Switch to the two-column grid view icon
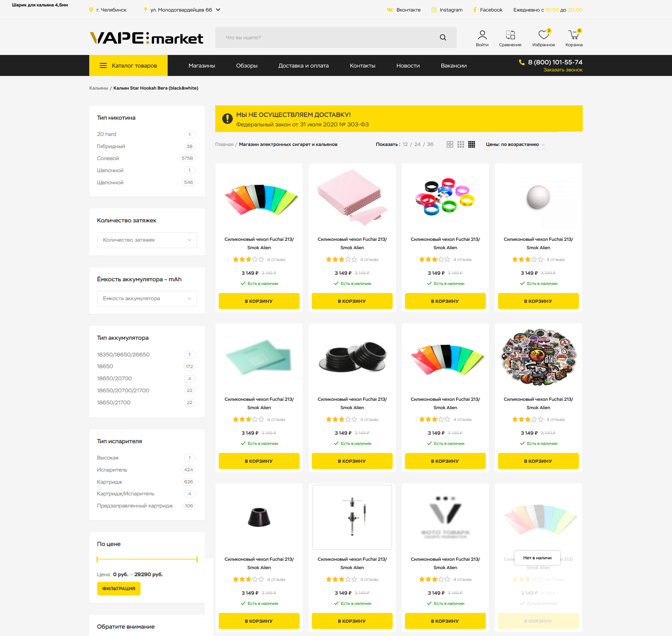The image size is (672, 636). pyautogui.click(x=450, y=144)
